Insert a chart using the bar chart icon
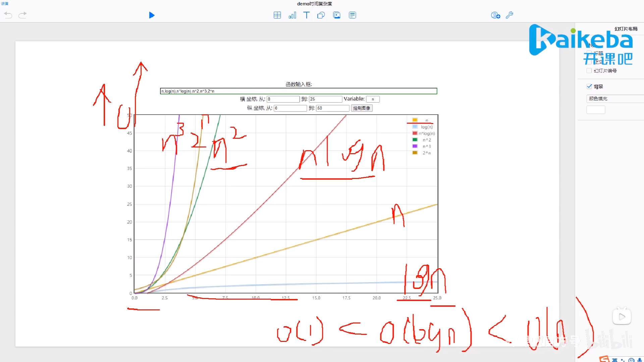Image resolution: width=644 pixels, height=362 pixels. tap(292, 15)
